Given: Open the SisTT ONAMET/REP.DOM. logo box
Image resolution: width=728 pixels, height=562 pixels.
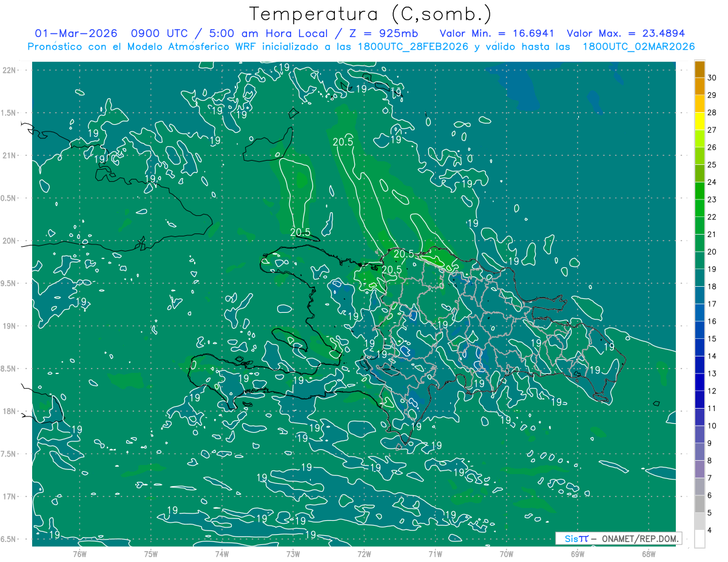Looking at the screenshot, I should pos(618,538).
